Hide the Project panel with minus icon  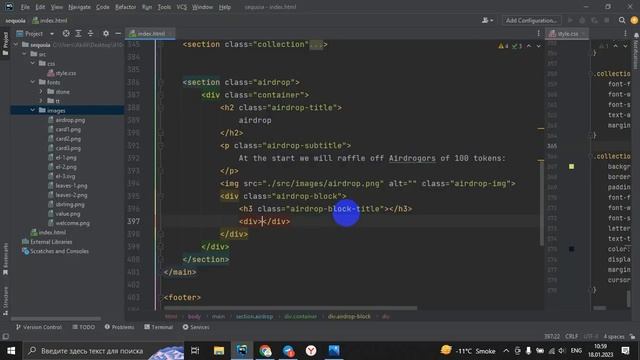118,33
